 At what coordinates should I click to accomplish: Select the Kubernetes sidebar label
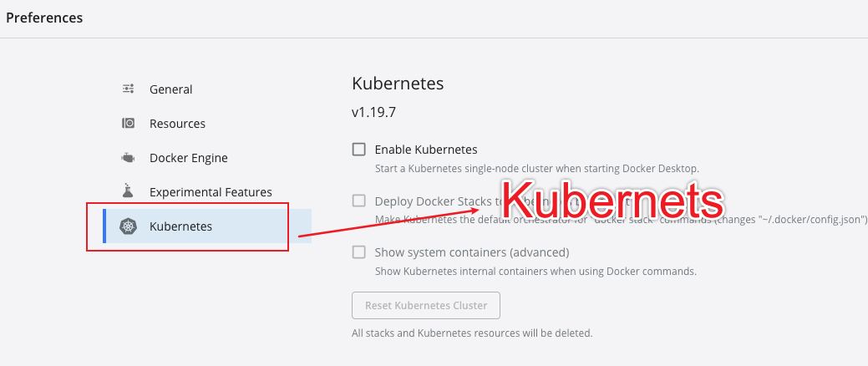click(x=180, y=226)
